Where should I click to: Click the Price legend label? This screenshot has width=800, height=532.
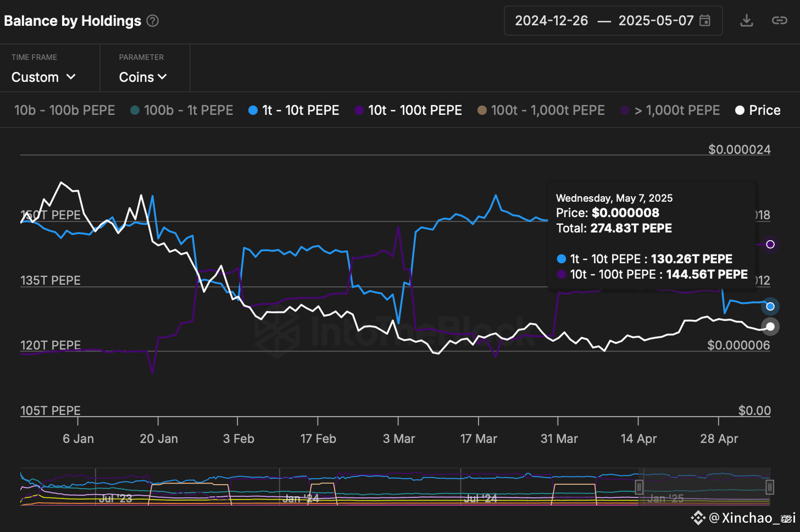(x=764, y=110)
